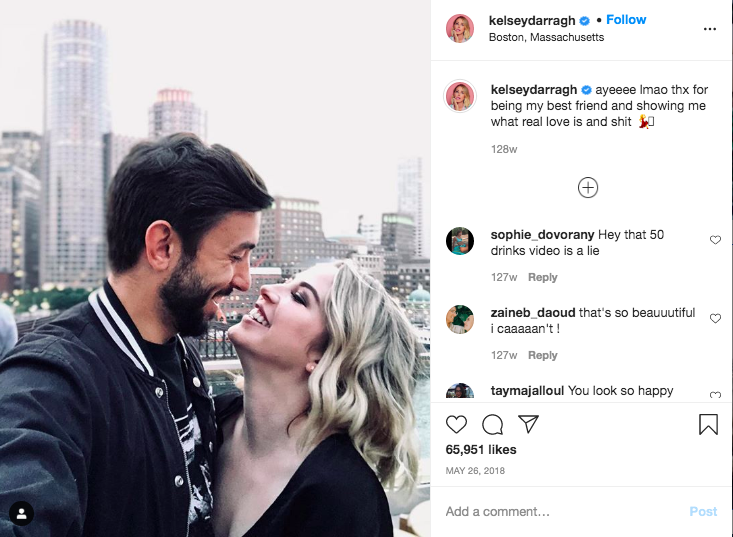Click the Post comment button
The height and width of the screenshot is (537, 733).
tap(703, 511)
